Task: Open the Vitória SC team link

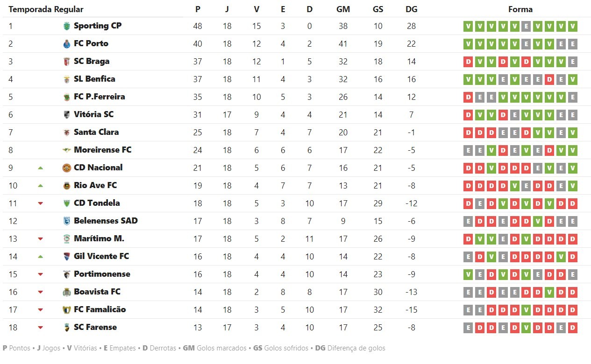Action: click(93, 114)
